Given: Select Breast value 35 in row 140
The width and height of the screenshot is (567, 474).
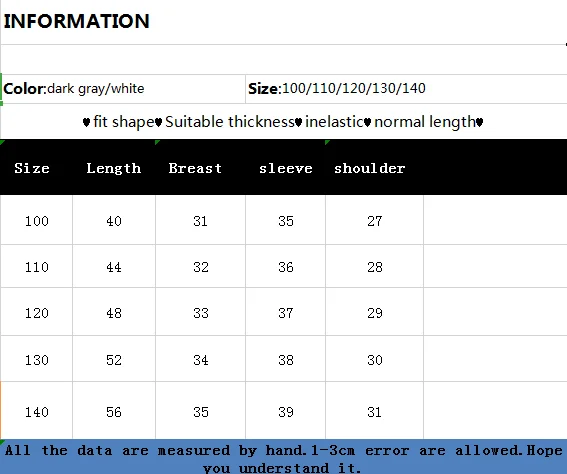Looking at the screenshot, I should (201, 412).
